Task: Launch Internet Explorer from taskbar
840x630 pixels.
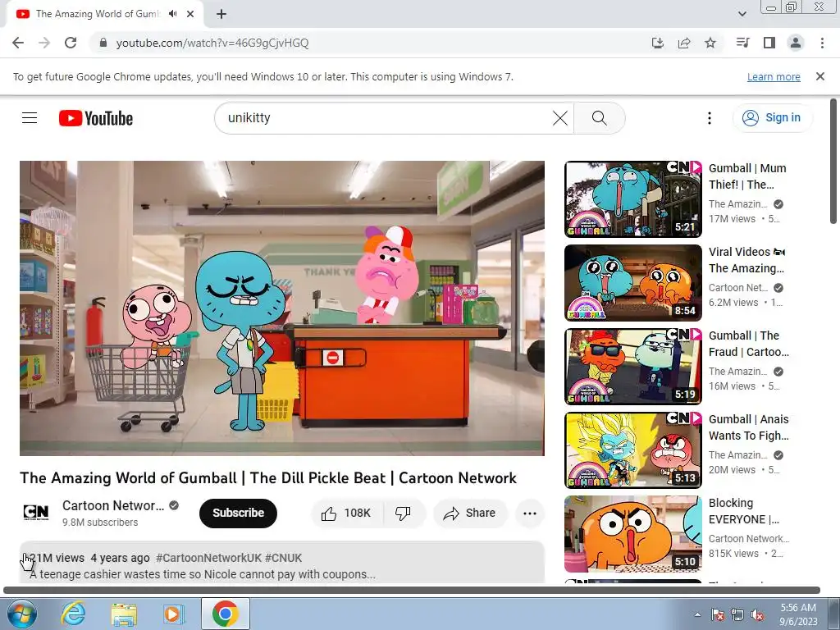Action: [73, 614]
